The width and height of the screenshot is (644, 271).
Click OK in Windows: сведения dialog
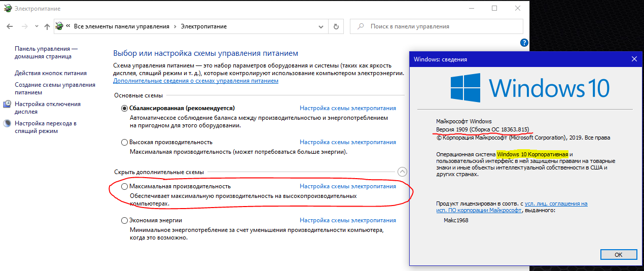(618, 254)
